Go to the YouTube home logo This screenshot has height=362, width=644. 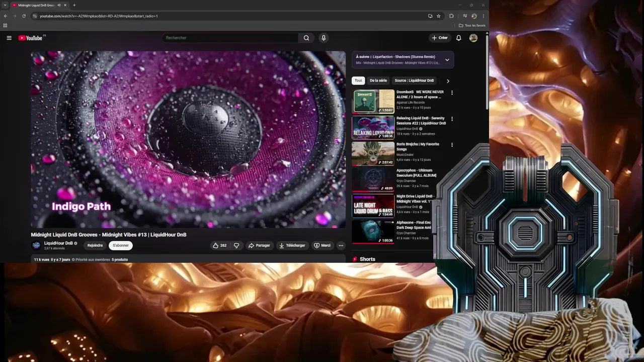tap(30, 38)
